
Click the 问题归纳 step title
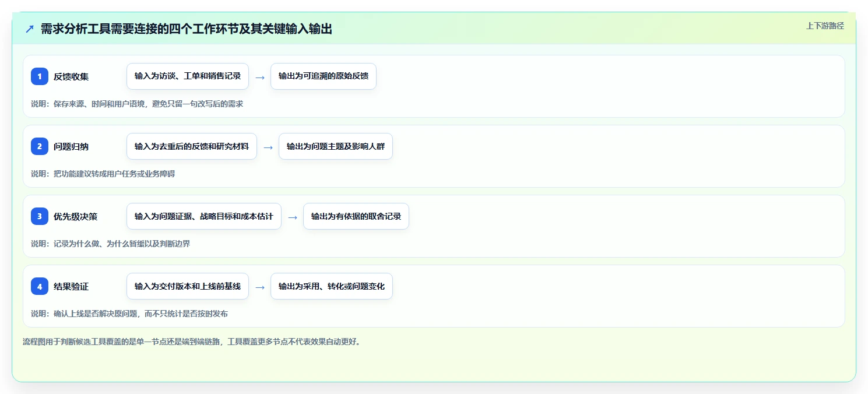pyautogui.click(x=71, y=146)
